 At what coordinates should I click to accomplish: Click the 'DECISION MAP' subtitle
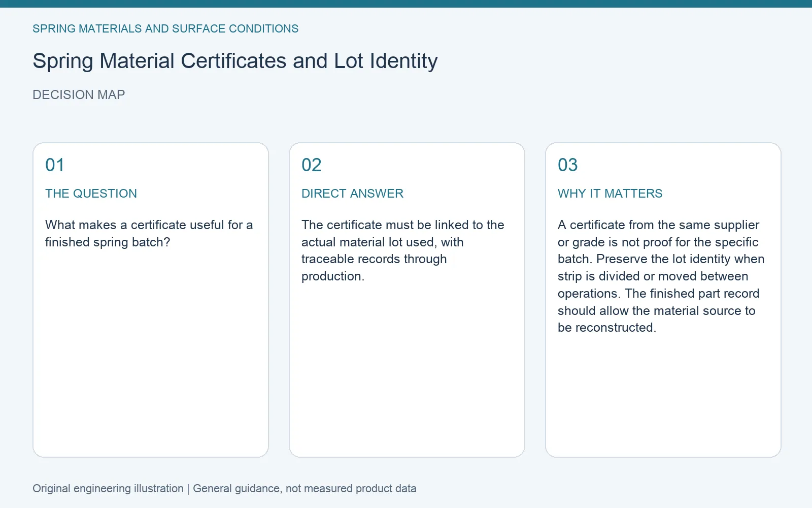pyautogui.click(x=79, y=95)
